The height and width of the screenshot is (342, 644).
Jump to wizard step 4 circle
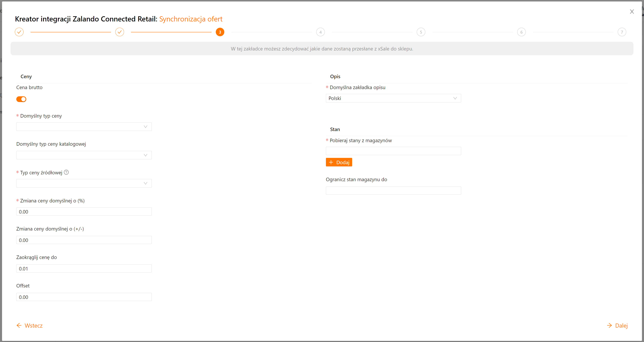pos(320,32)
